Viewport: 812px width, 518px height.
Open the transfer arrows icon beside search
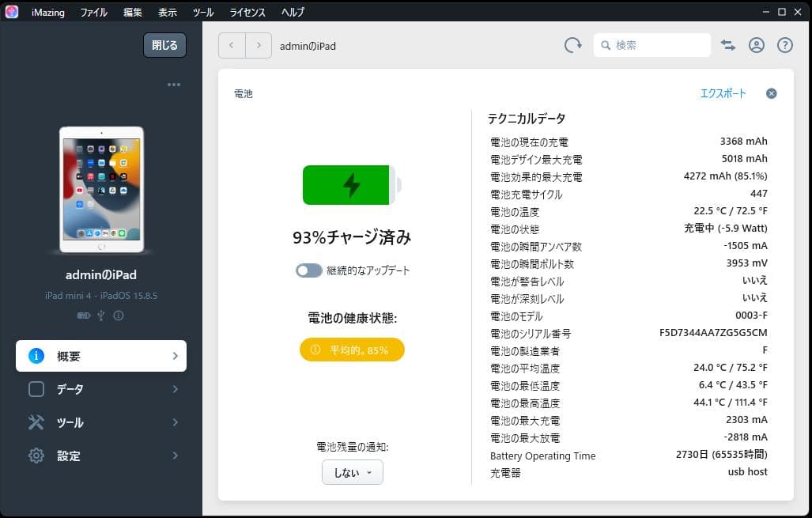coord(728,46)
